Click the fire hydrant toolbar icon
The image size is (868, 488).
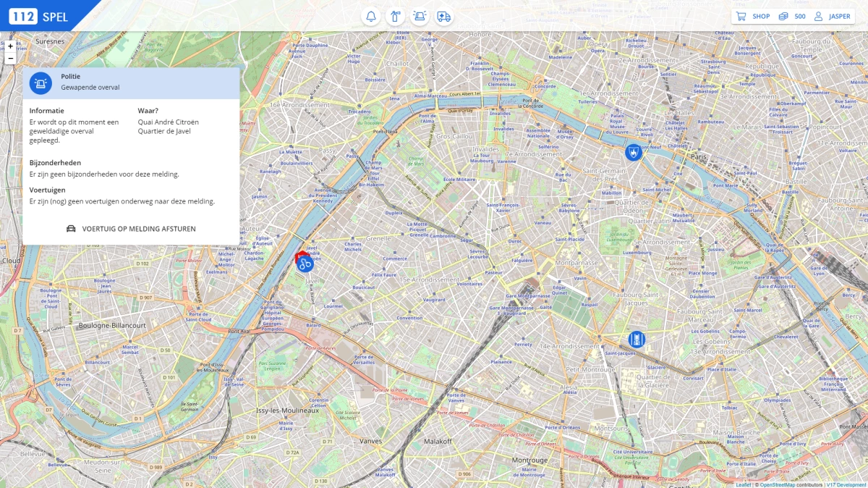pyautogui.click(x=395, y=16)
